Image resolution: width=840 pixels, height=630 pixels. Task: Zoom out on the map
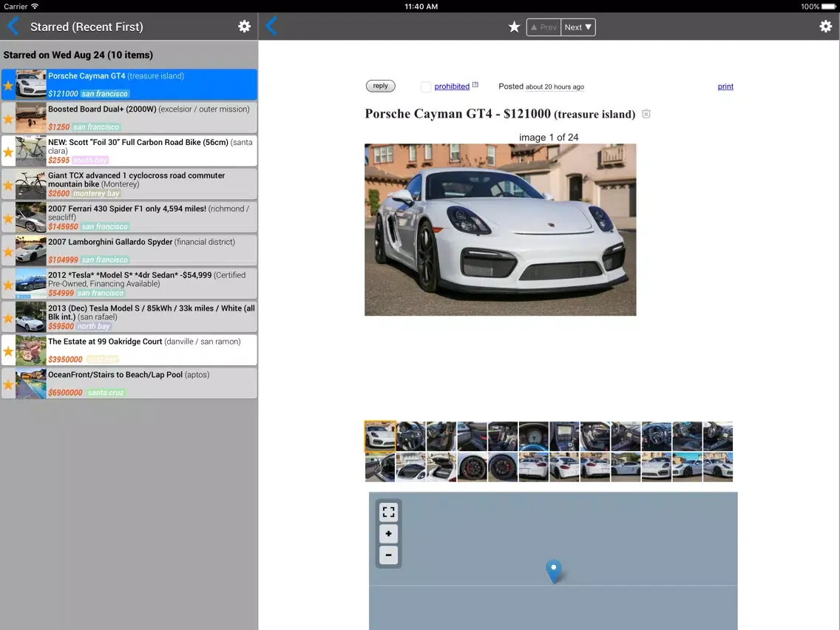pyautogui.click(x=388, y=555)
